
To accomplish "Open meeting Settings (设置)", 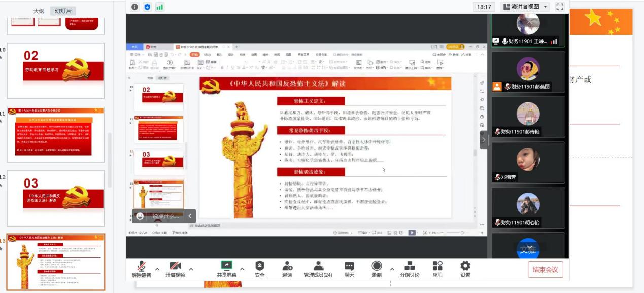I will pyautogui.click(x=465, y=269).
